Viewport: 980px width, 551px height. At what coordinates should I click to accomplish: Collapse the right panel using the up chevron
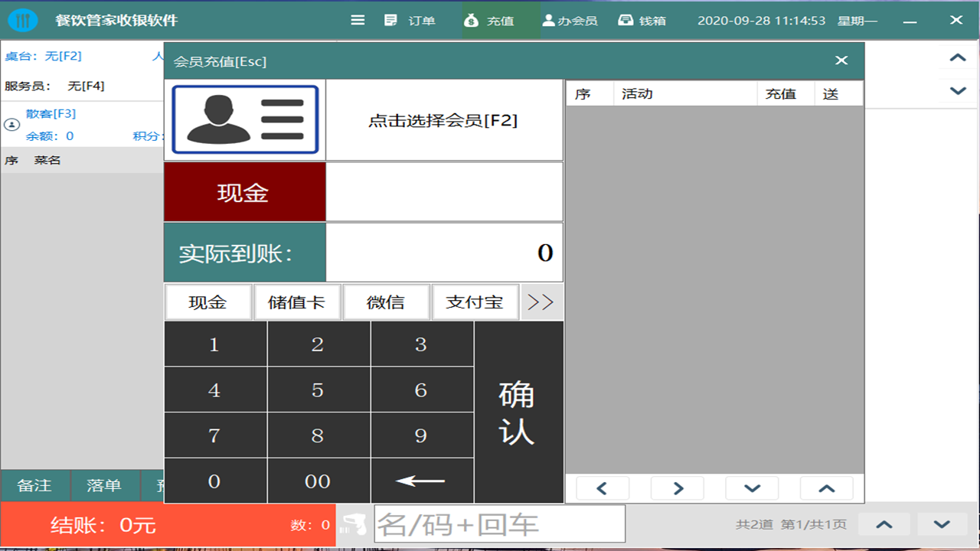[956, 57]
